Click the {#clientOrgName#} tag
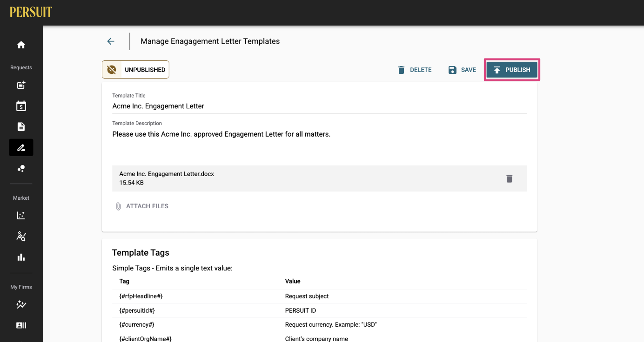Image resolution: width=644 pixels, height=342 pixels. click(146, 339)
